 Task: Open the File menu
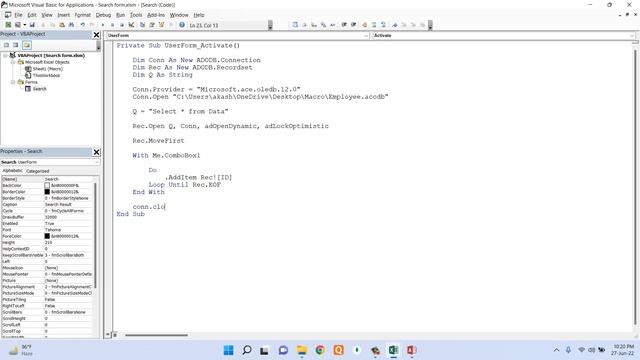[x=18, y=15]
